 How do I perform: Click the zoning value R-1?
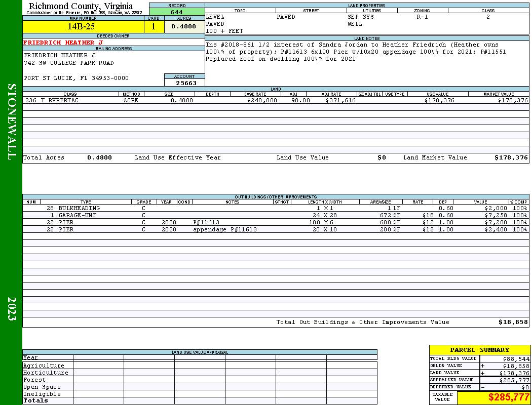pyautogui.click(x=422, y=17)
